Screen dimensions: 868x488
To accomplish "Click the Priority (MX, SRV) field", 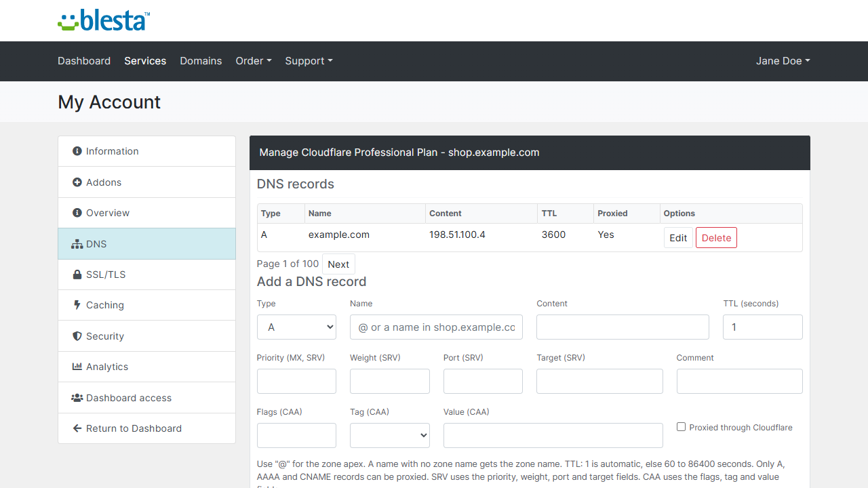I will pyautogui.click(x=296, y=381).
